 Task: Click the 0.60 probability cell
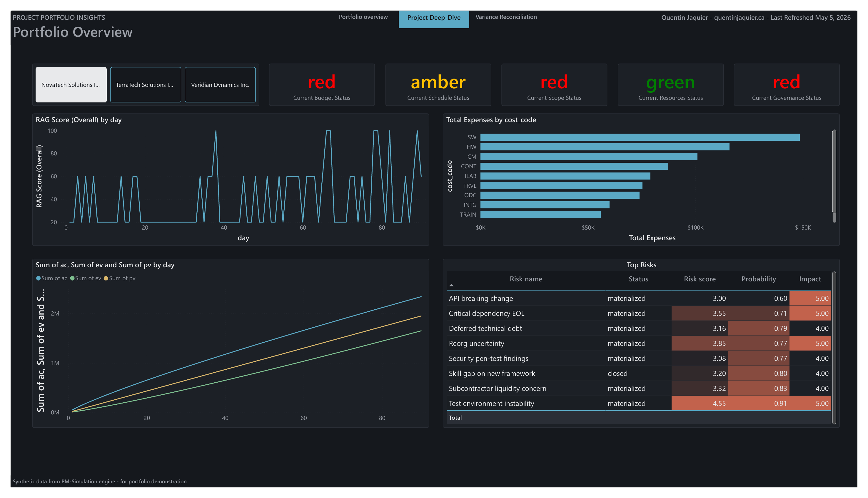pos(758,298)
